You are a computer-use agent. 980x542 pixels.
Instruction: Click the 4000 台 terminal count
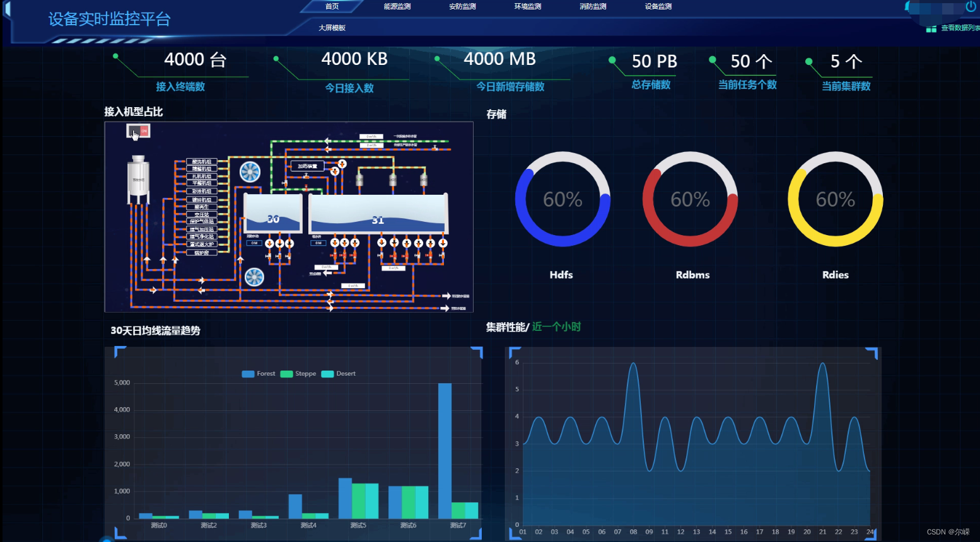point(195,59)
